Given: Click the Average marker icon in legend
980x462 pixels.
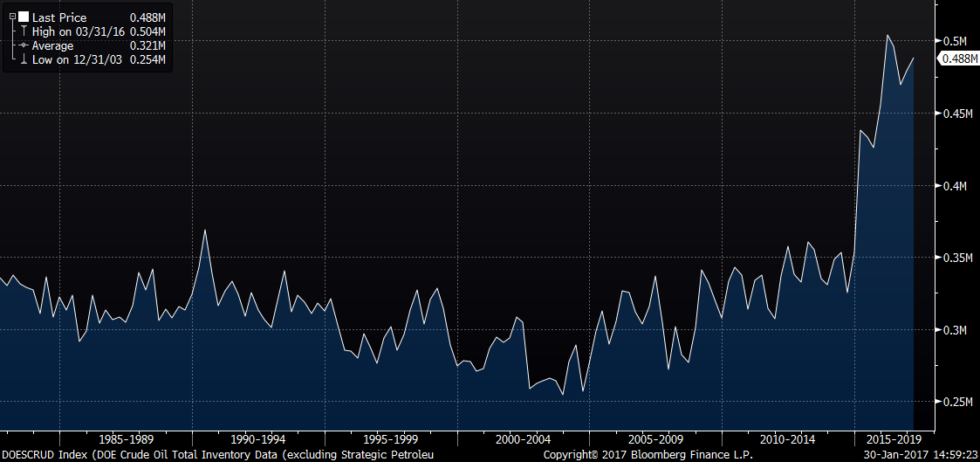Looking at the screenshot, I should (x=23, y=45).
